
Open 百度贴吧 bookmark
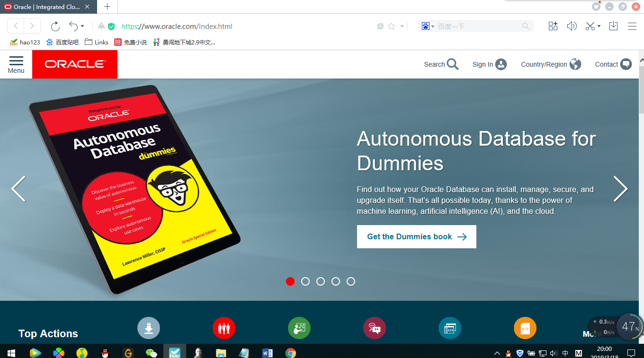63,42
